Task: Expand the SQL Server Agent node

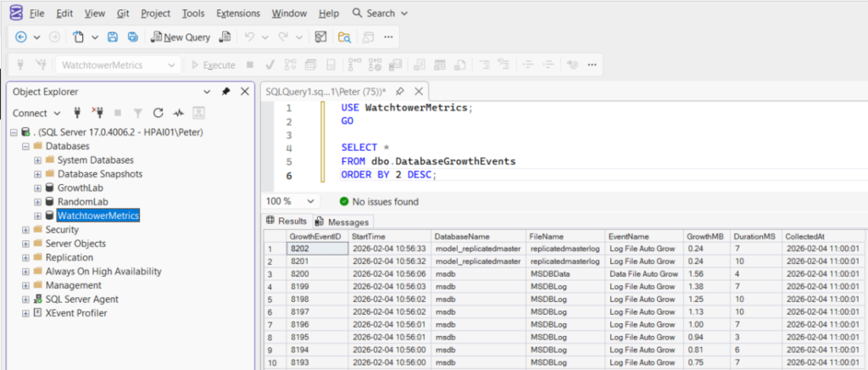Action: (25, 299)
